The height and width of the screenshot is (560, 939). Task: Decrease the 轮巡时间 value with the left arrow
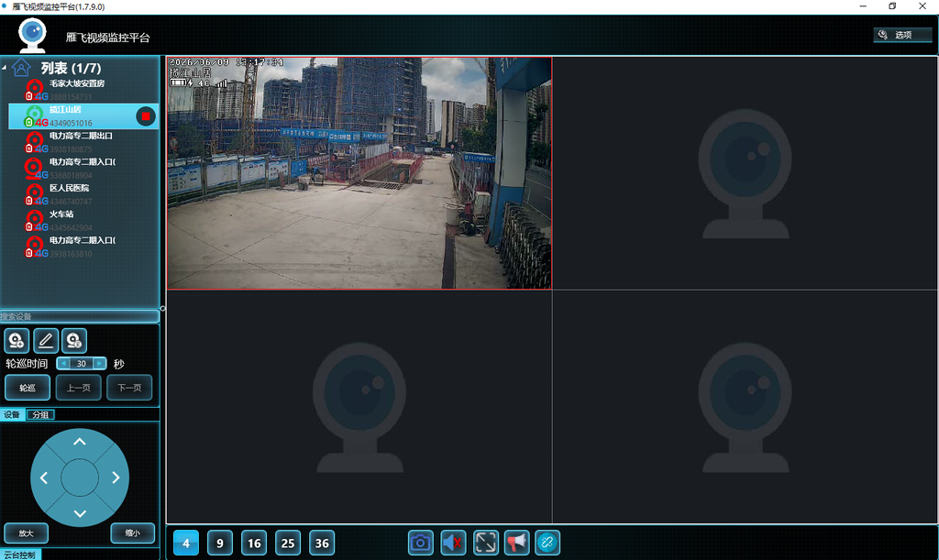(63, 363)
